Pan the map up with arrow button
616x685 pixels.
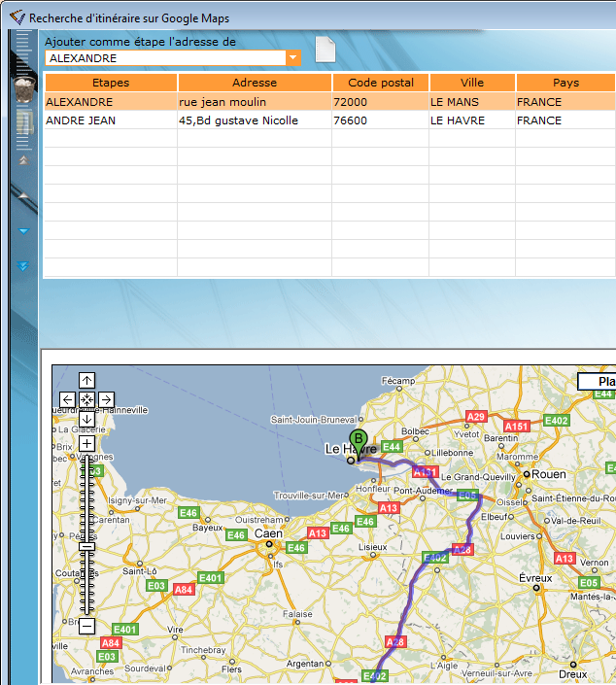86,381
